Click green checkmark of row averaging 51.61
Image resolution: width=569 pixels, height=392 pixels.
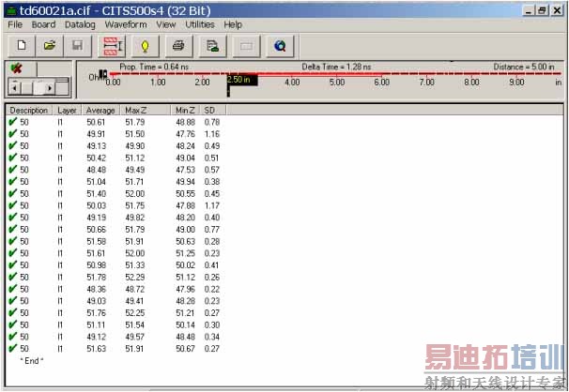tap(13, 253)
